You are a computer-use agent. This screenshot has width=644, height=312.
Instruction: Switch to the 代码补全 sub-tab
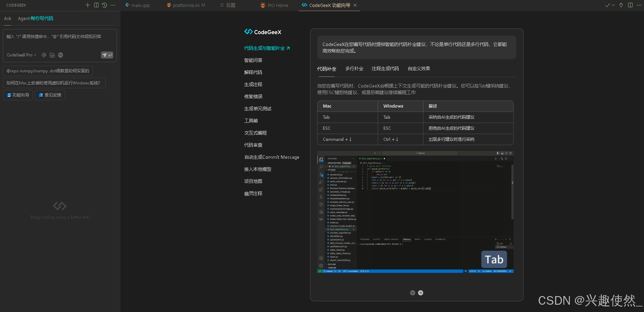pos(327,69)
